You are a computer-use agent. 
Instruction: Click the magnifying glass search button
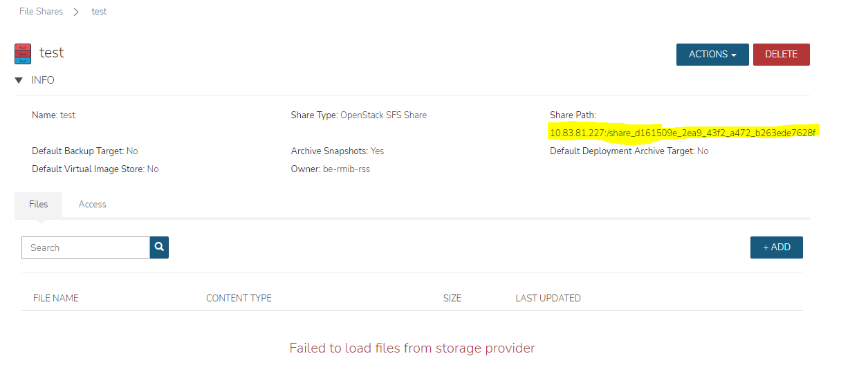pos(159,247)
